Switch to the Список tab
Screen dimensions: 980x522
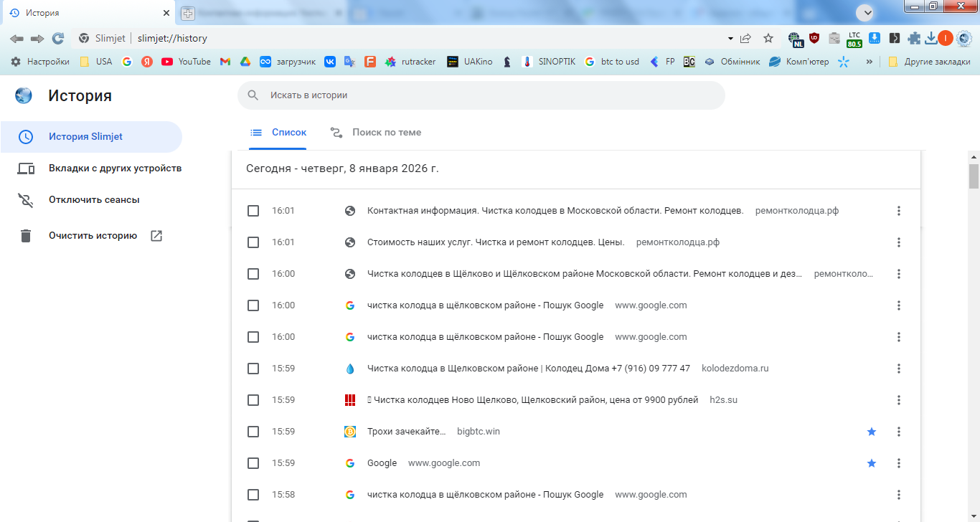(278, 133)
